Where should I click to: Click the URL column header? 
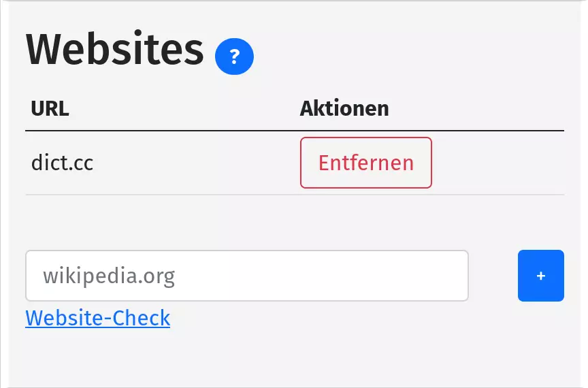coord(50,108)
